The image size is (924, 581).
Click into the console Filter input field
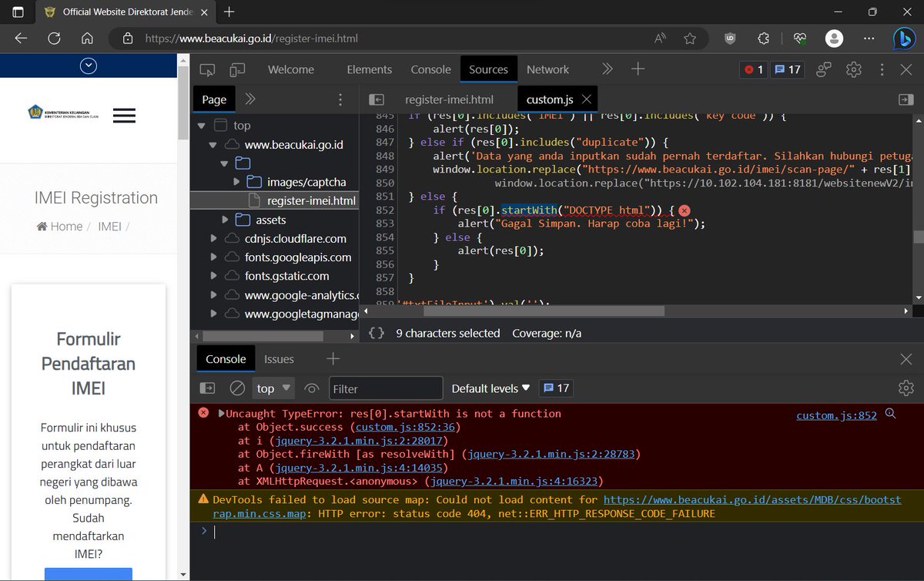coord(385,388)
